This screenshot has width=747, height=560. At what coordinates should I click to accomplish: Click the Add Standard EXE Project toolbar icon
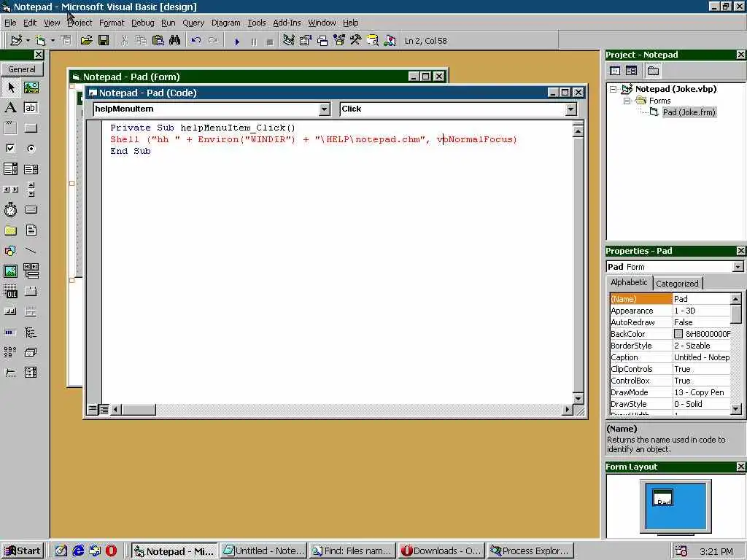tap(16, 41)
